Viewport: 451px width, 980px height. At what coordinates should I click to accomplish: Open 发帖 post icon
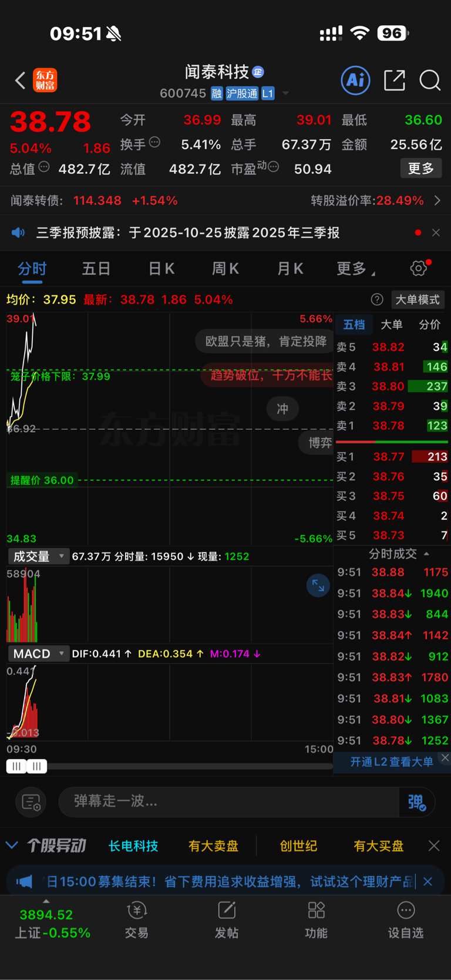227,920
